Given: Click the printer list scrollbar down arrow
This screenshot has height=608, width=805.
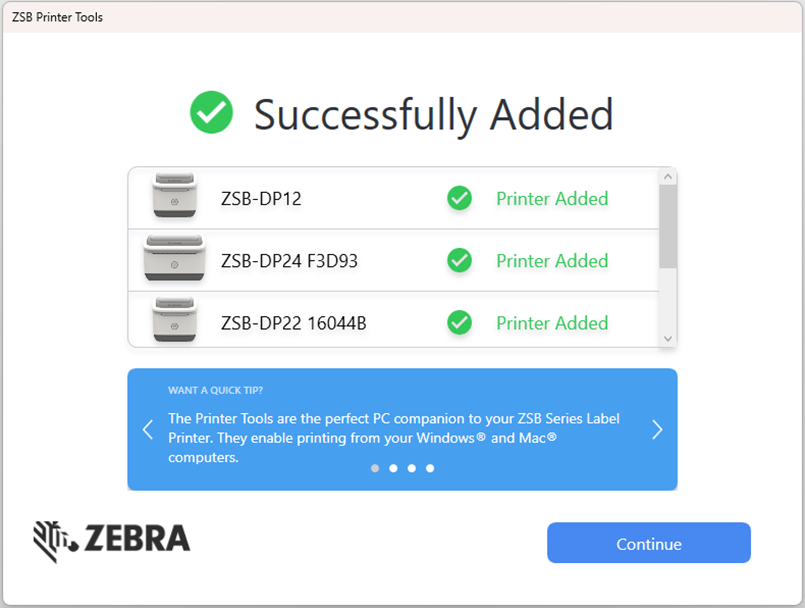Looking at the screenshot, I should tap(668, 338).
